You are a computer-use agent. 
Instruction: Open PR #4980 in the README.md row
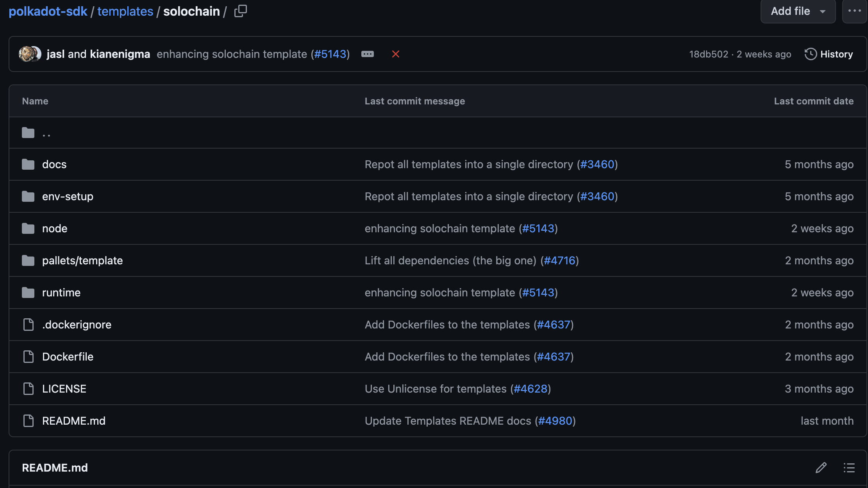coord(555,421)
